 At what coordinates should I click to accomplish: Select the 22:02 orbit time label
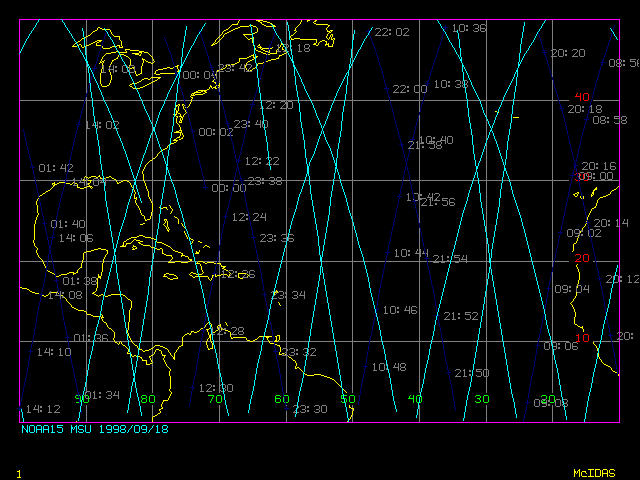click(x=392, y=32)
